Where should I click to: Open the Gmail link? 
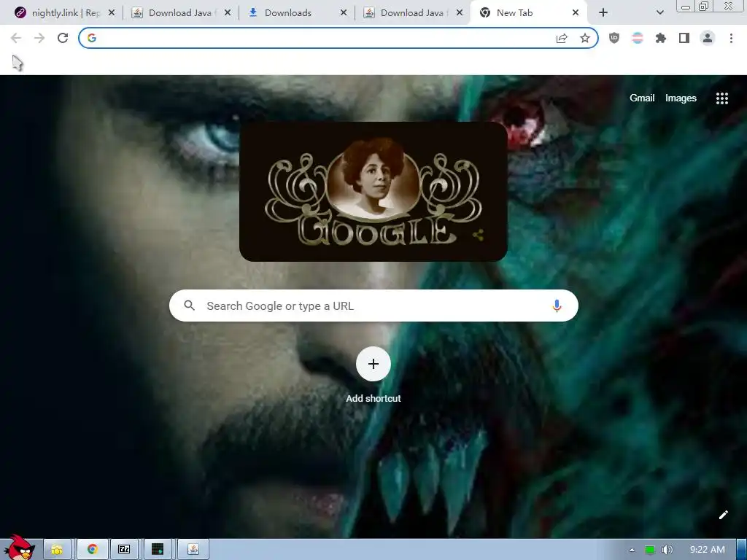(642, 98)
